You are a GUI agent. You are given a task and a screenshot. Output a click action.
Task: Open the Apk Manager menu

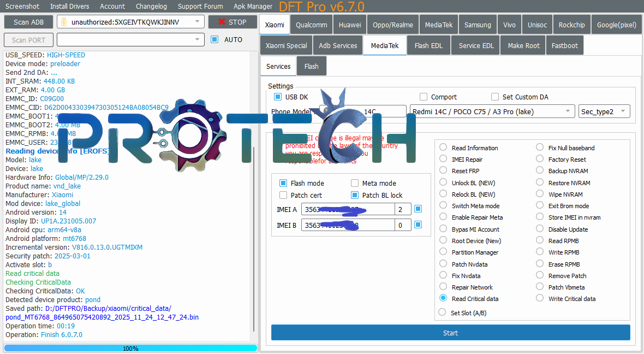[x=253, y=6]
